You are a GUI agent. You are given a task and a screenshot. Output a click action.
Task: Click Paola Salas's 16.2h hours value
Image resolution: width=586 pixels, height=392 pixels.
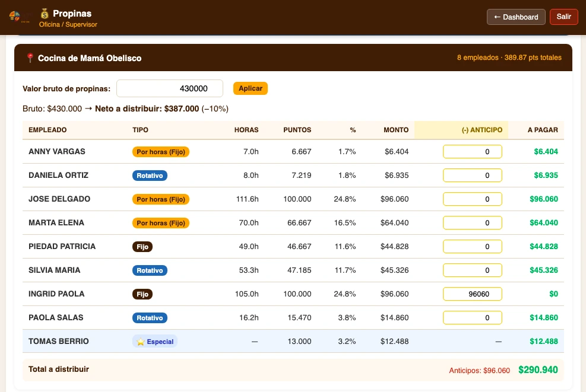tap(249, 317)
